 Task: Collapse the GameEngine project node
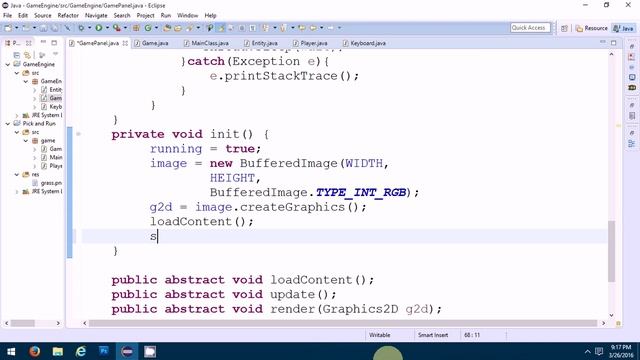(8, 64)
